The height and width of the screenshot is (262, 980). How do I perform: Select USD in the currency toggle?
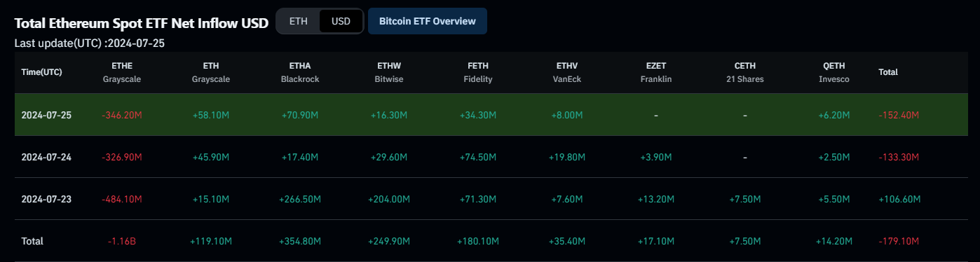coord(341,21)
